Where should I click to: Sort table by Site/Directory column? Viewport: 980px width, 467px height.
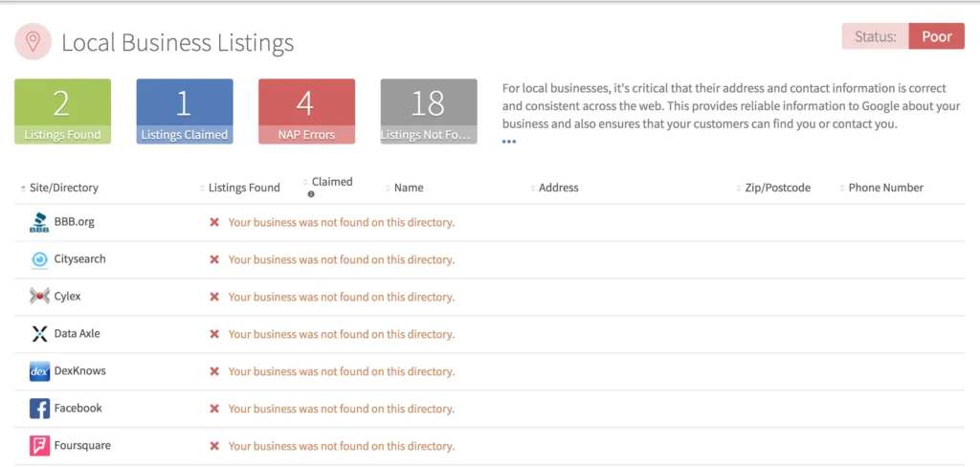click(x=62, y=189)
